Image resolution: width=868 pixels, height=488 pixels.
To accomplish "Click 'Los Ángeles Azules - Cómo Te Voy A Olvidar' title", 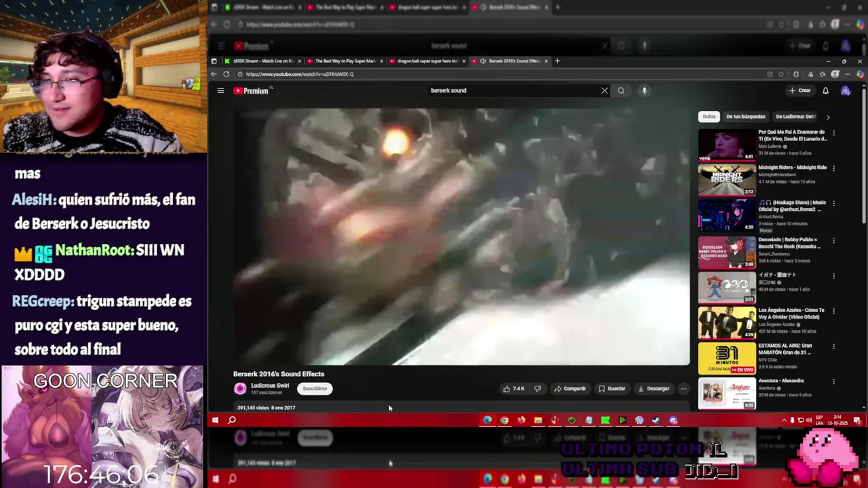I will click(791, 313).
